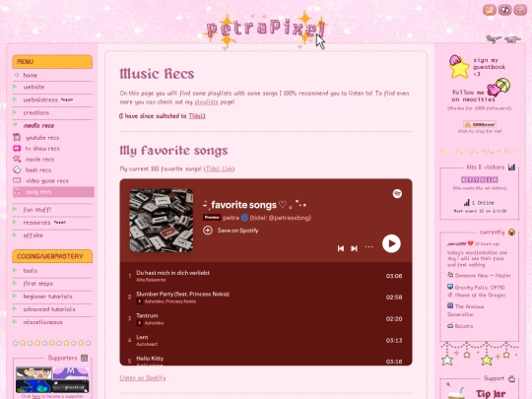This screenshot has height=399, width=532.
Task: Click the Kirby umbrella Neocities follow icon
Action: coord(499,88)
